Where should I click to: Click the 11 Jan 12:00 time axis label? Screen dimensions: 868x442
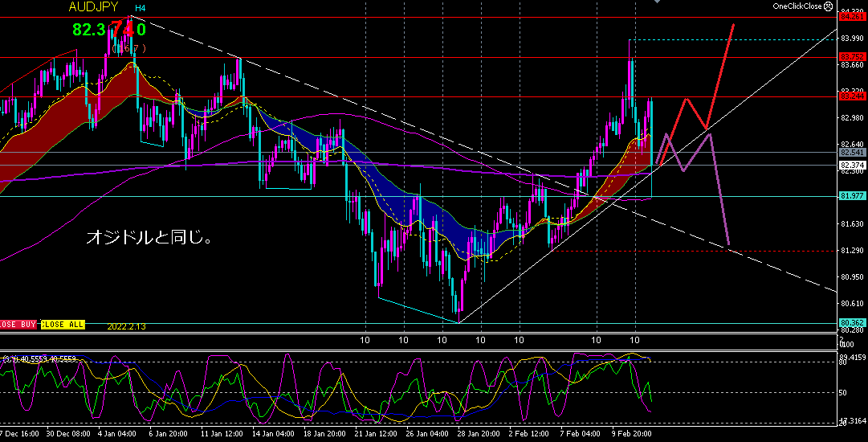pos(222,434)
